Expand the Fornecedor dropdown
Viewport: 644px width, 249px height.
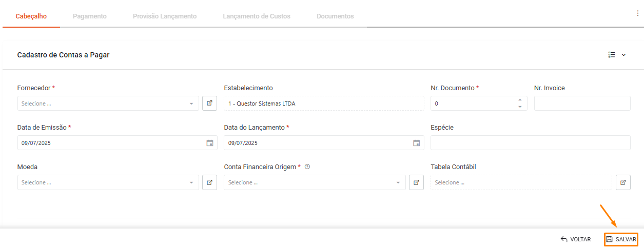(191, 103)
